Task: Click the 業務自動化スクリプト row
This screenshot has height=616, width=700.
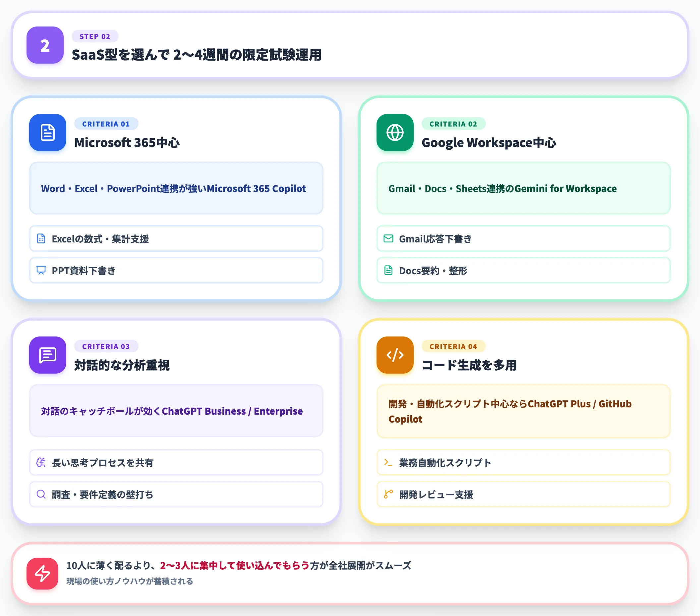Action: coord(524,462)
